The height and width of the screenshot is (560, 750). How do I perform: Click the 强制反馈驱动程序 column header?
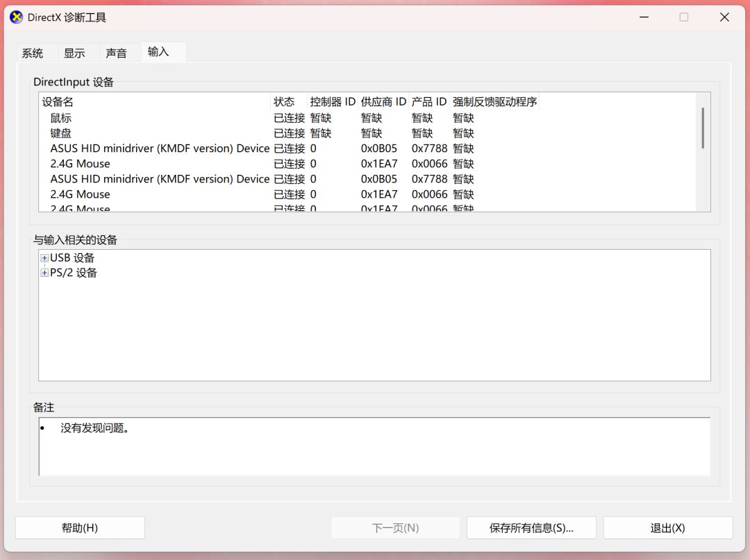click(x=494, y=102)
